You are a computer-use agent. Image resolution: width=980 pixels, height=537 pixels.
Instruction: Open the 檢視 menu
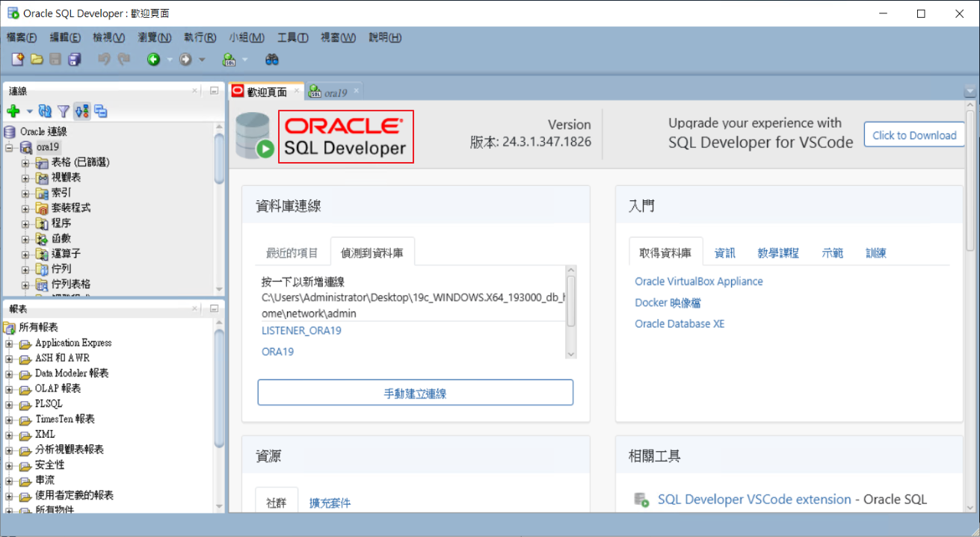click(x=109, y=37)
